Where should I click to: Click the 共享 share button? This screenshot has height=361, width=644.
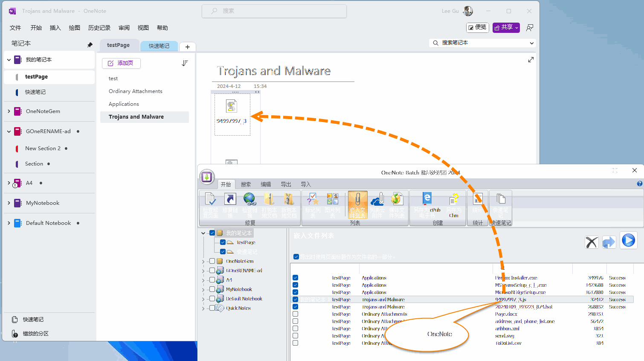(506, 27)
